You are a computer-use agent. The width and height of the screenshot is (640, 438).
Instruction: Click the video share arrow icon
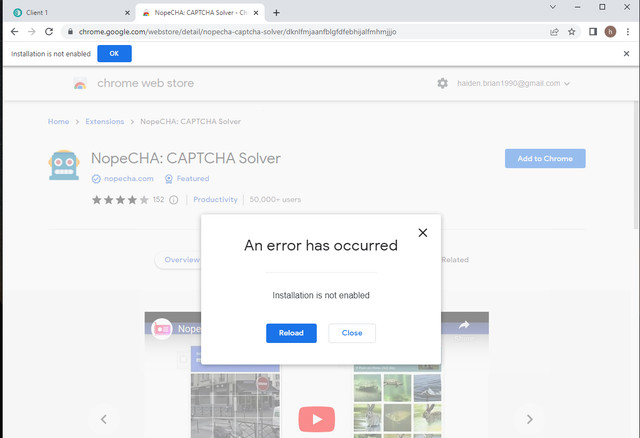click(464, 325)
